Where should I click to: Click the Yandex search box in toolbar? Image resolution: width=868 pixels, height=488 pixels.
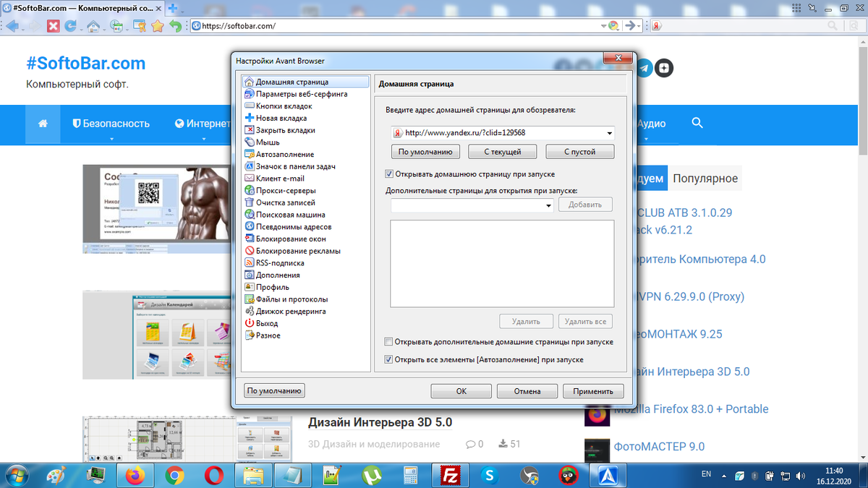(x=757, y=25)
